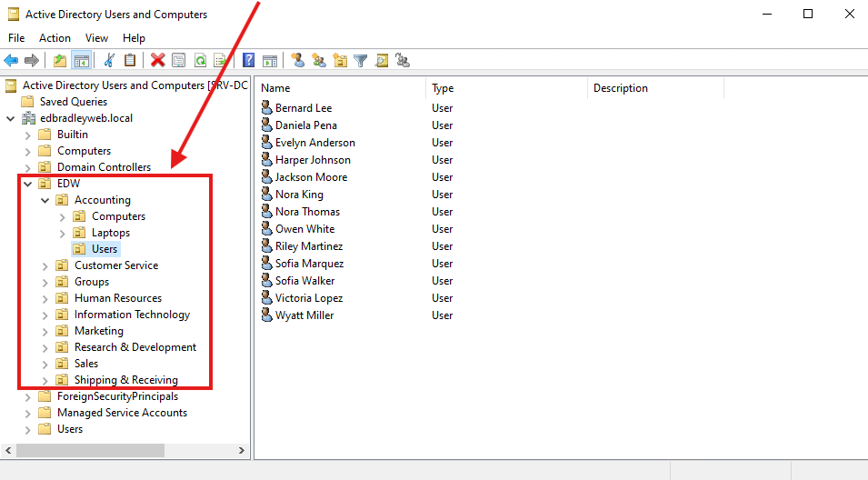The image size is (868, 480).
Task: Expand the Human Resources OU
Action: (45, 299)
